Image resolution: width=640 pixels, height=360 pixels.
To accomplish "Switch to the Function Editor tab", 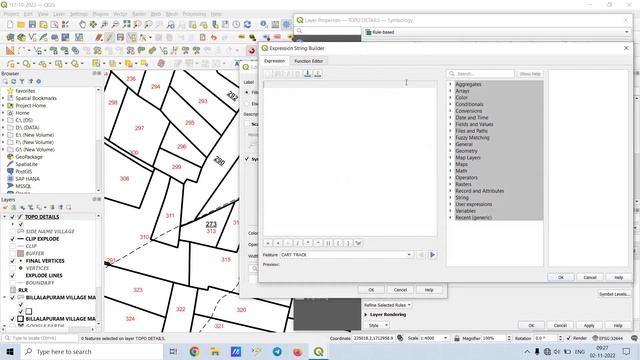I will tap(309, 61).
